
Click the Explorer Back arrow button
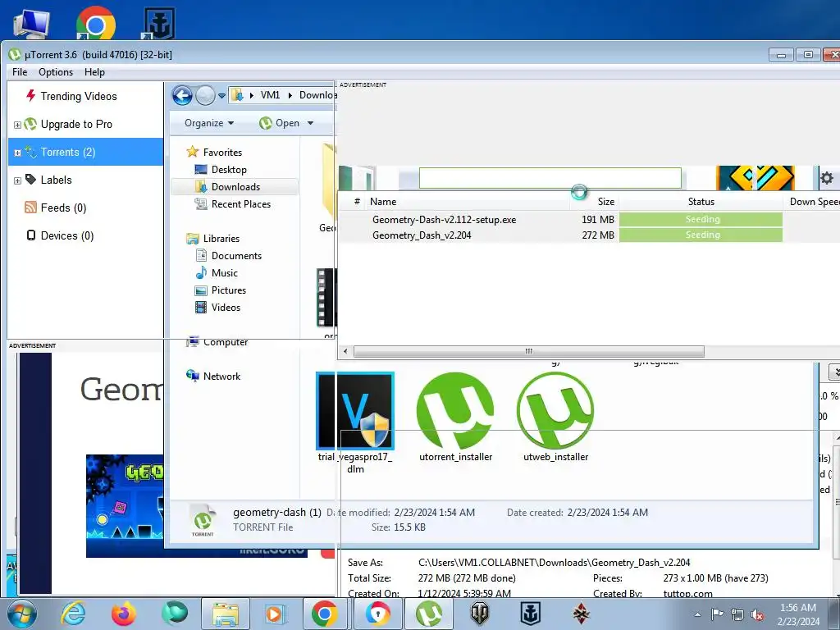click(x=182, y=96)
